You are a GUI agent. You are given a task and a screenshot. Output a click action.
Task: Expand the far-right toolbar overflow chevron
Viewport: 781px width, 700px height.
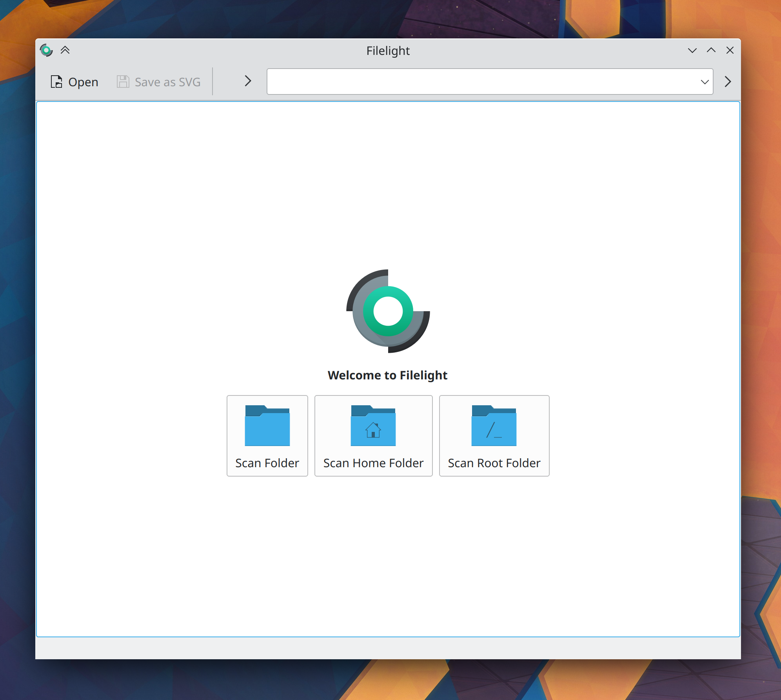pos(728,82)
